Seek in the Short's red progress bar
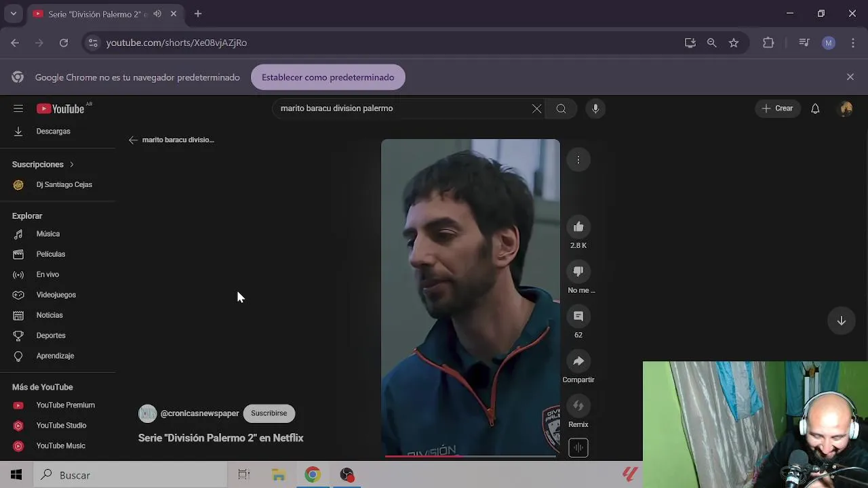Image resolution: width=868 pixels, height=488 pixels. pyautogui.click(x=471, y=456)
